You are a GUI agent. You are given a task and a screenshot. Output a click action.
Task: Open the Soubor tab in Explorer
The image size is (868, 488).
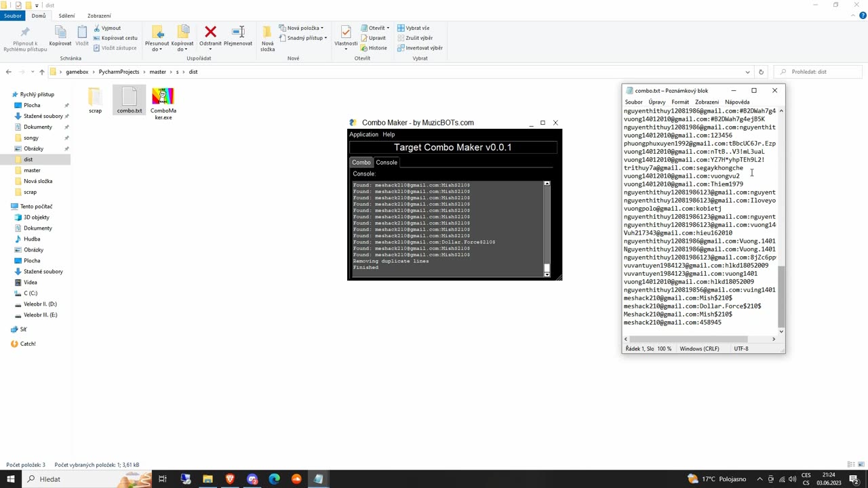[x=13, y=16]
